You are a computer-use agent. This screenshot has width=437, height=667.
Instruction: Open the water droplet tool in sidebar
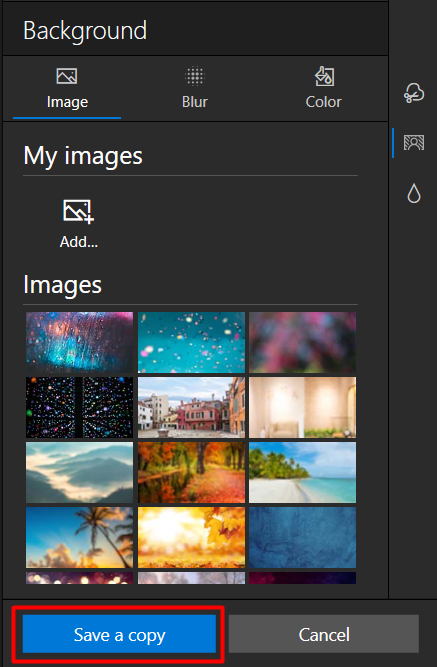414,193
